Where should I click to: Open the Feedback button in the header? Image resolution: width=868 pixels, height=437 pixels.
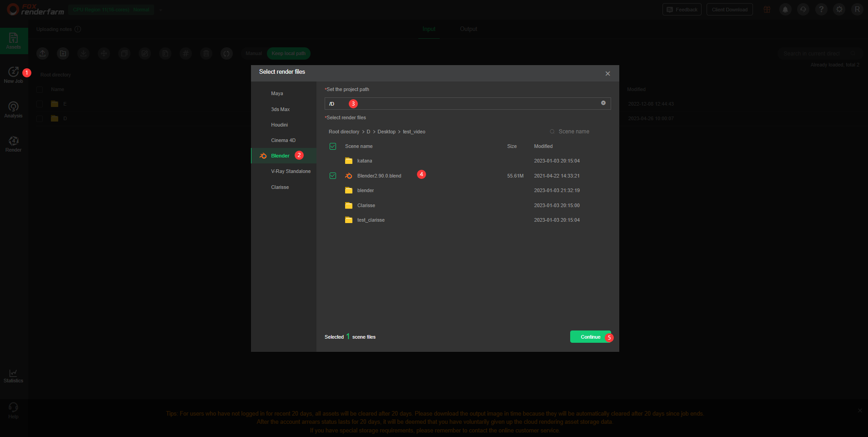(682, 10)
